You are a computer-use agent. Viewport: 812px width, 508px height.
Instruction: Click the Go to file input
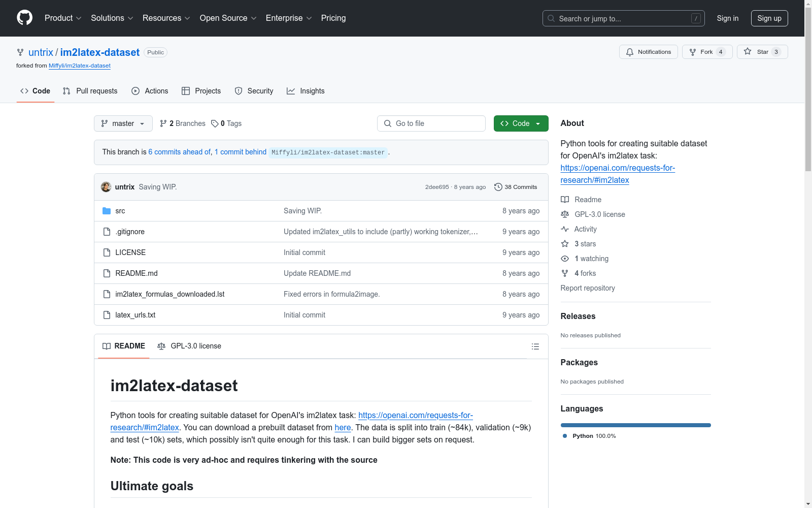pyautogui.click(x=431, y=123)
